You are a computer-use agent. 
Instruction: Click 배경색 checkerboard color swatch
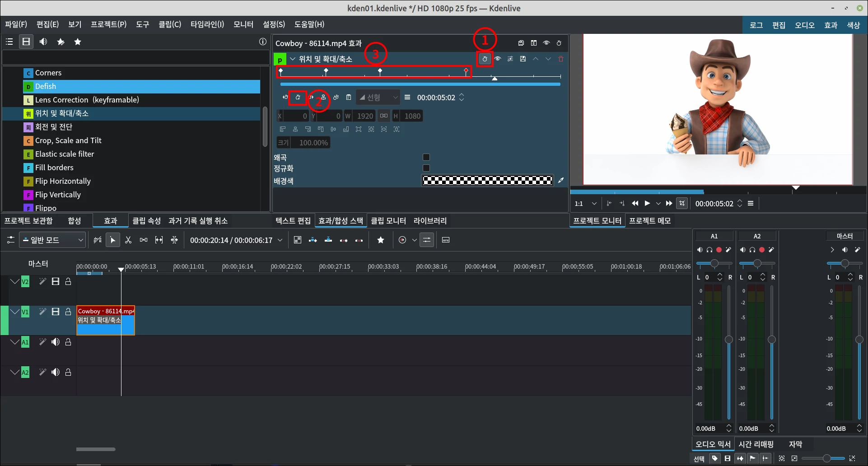coord(487,181)
